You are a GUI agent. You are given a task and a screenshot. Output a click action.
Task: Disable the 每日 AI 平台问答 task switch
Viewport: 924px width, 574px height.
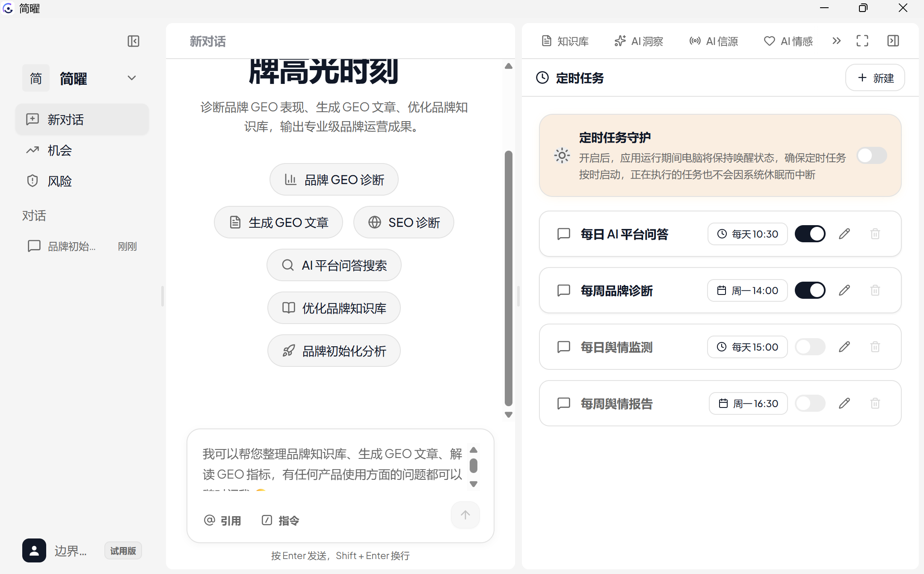[x=810, y=234]
